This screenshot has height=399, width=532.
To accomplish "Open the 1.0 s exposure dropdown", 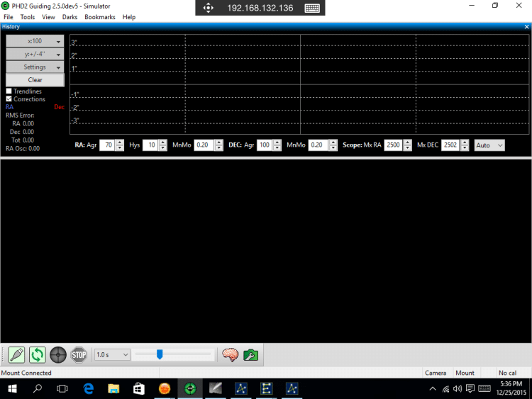I will pyautogui.click(x=112, y=355).
